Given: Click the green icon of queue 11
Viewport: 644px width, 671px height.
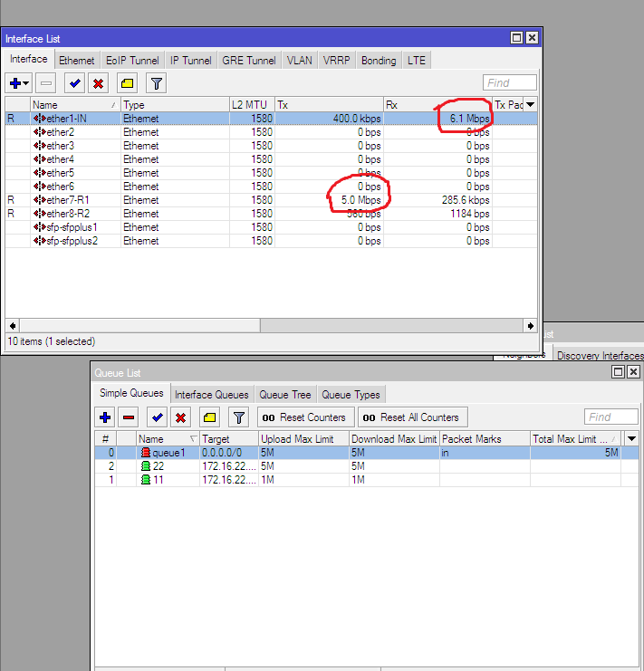Looking at the screenshot, I should tap(146, 480).
